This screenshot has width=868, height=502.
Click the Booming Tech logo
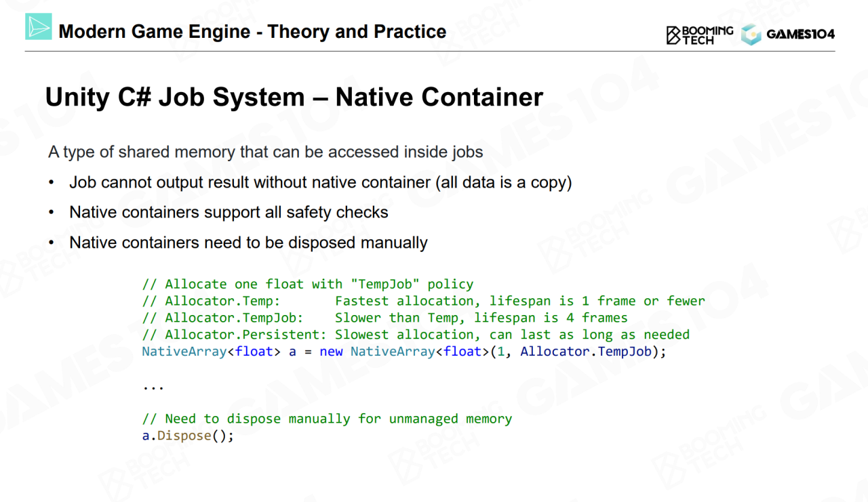click(700, 35)
